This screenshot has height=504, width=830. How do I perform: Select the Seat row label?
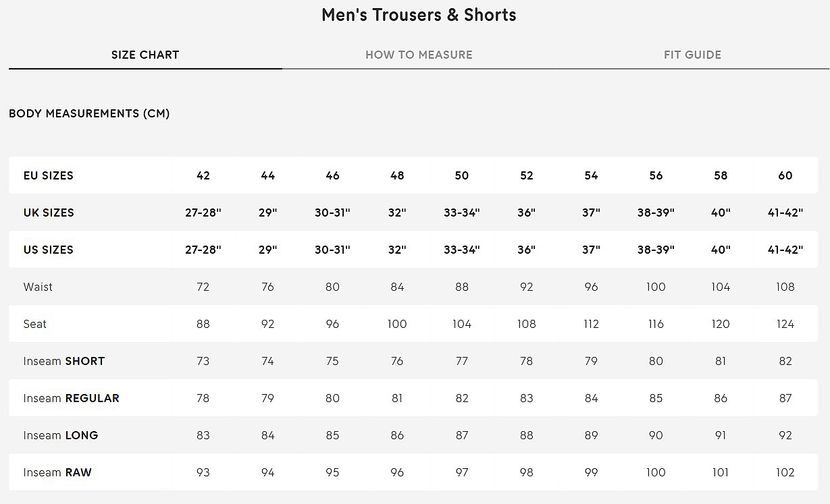point(35,324)
